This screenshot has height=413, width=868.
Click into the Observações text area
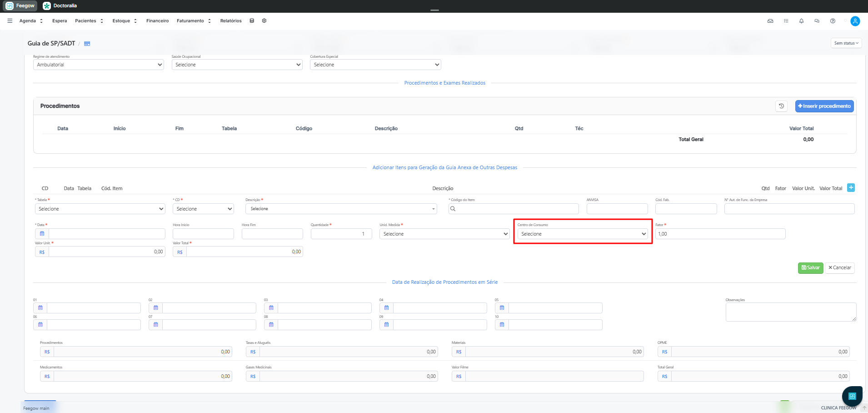coord(791,312)
